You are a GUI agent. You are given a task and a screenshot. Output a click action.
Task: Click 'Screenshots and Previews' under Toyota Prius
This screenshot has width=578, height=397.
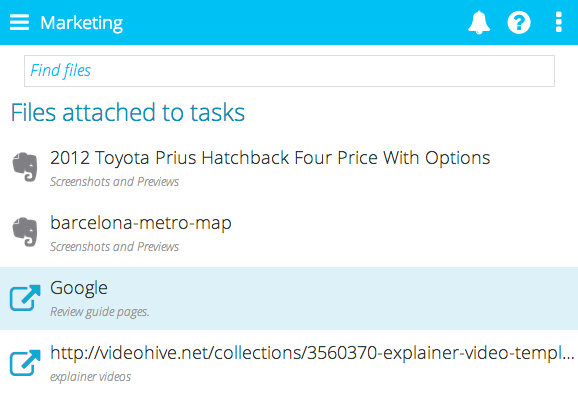115,182
